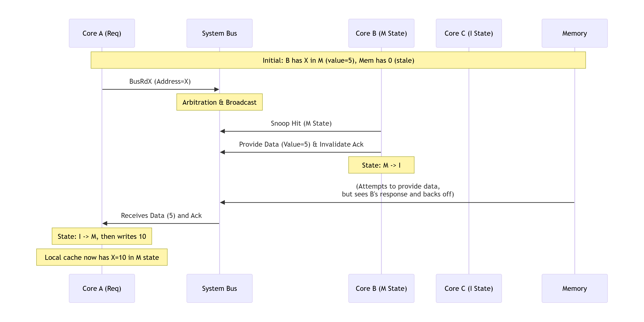644x322 pixels.
Task: Click the BusRdX (Address=X) message label
Action: click(x=160, y=81)
